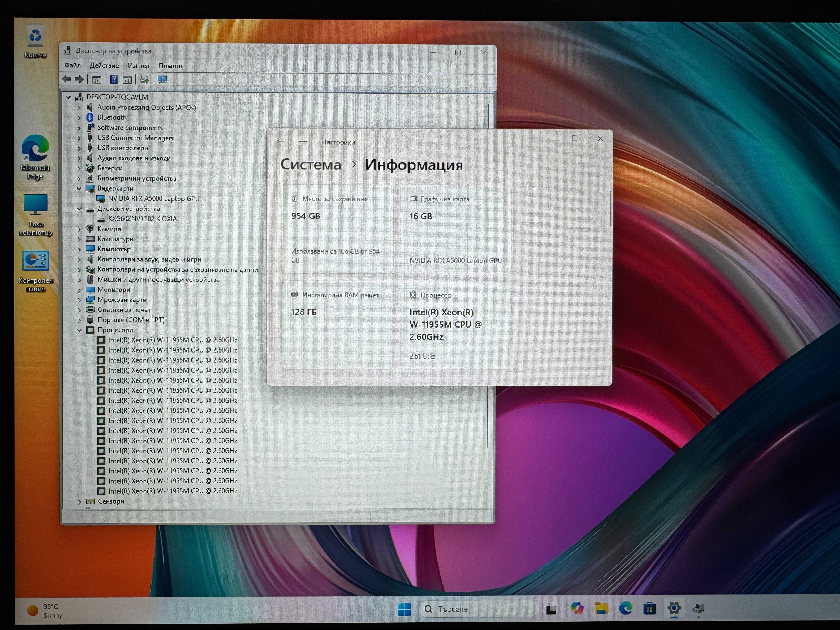Select the Този компютър desktop icon

(35, 215)
